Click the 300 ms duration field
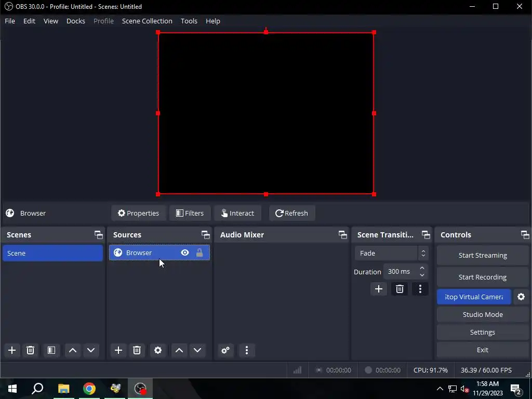The image size is (532, 399). [401, 271]
